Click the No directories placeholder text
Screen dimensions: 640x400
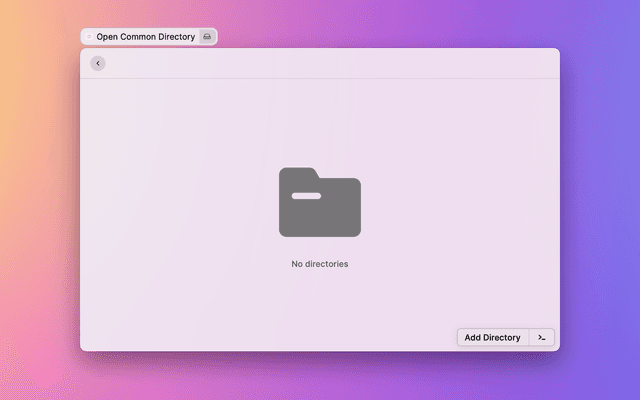tap(320, 264)
